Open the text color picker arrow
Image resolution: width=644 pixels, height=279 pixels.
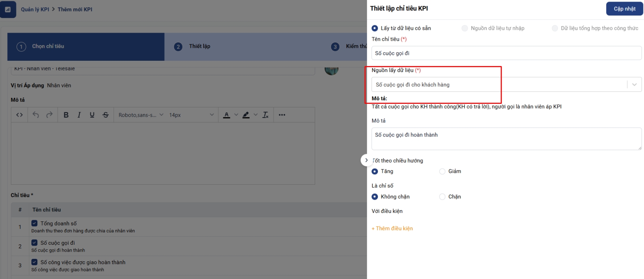[x=236, y=115]
